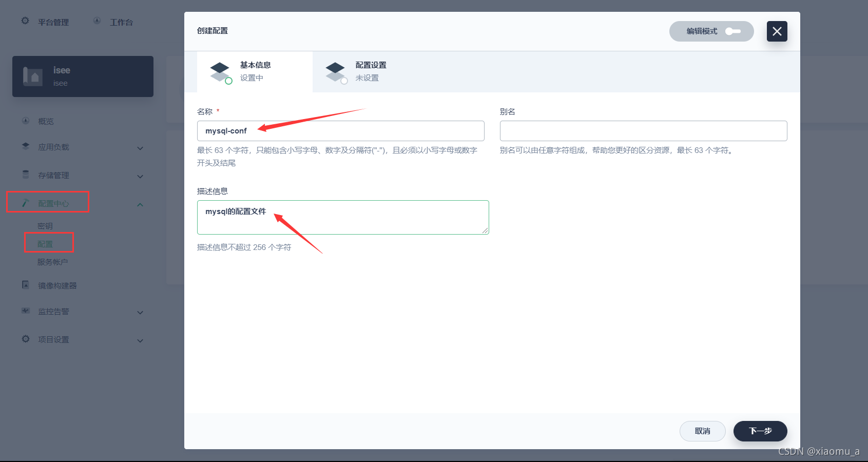Select the 配置设置 step tab
This screenshot has height=462, width=868.
[370, 71]
